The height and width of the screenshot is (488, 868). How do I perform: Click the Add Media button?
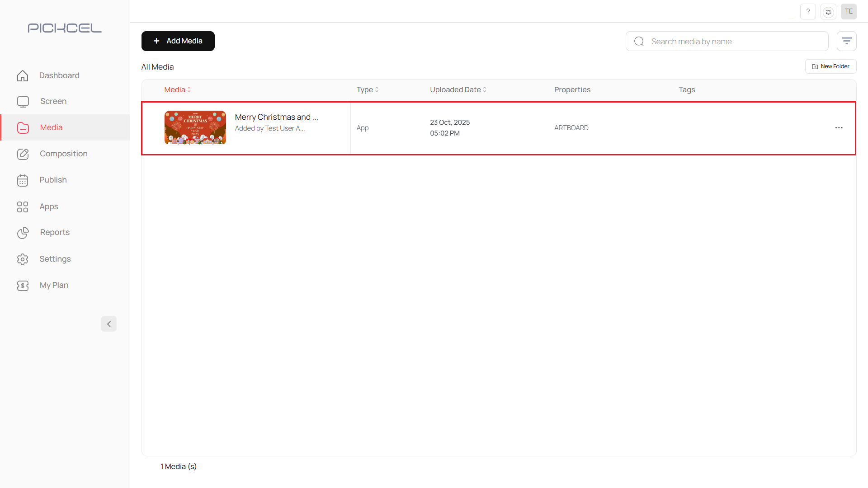(x=178, y=41)
